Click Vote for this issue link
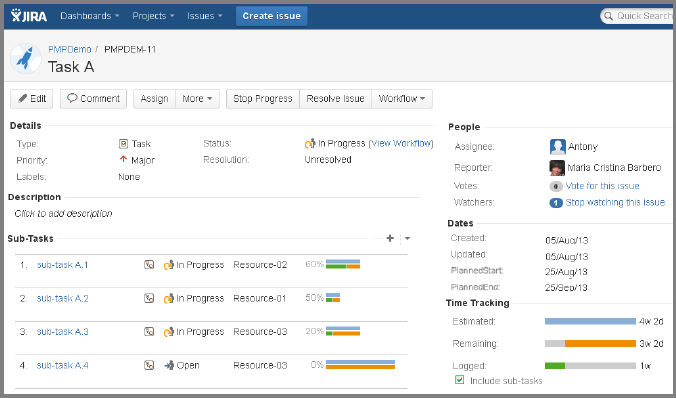676x398 pixels. tap(602, 186)
